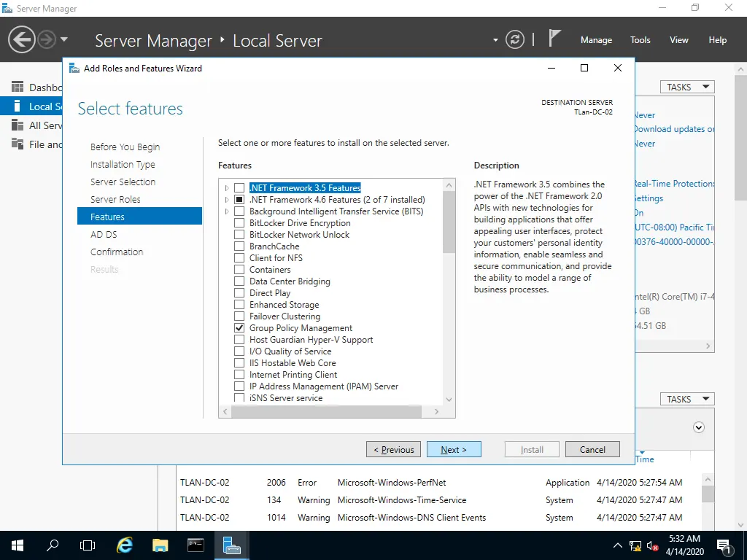Launch Internet Explorer from the taskbar

click(x=124, y=545)
